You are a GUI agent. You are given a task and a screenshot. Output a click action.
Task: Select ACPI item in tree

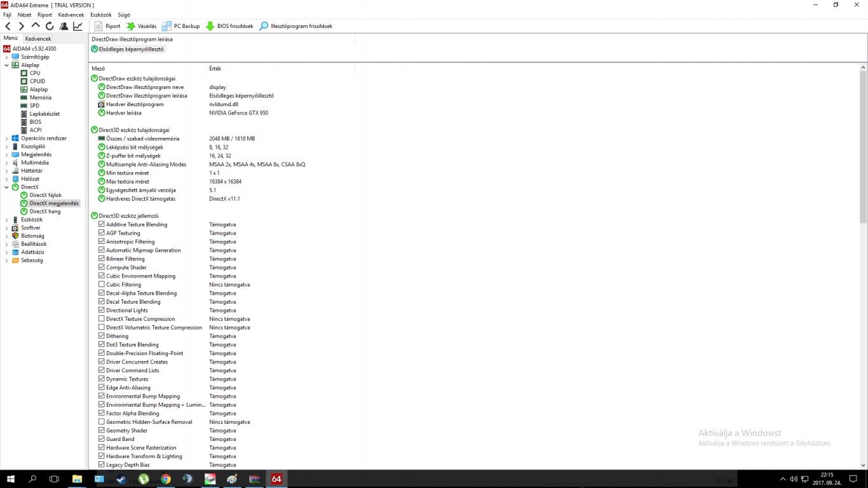[x=36, y=130]
